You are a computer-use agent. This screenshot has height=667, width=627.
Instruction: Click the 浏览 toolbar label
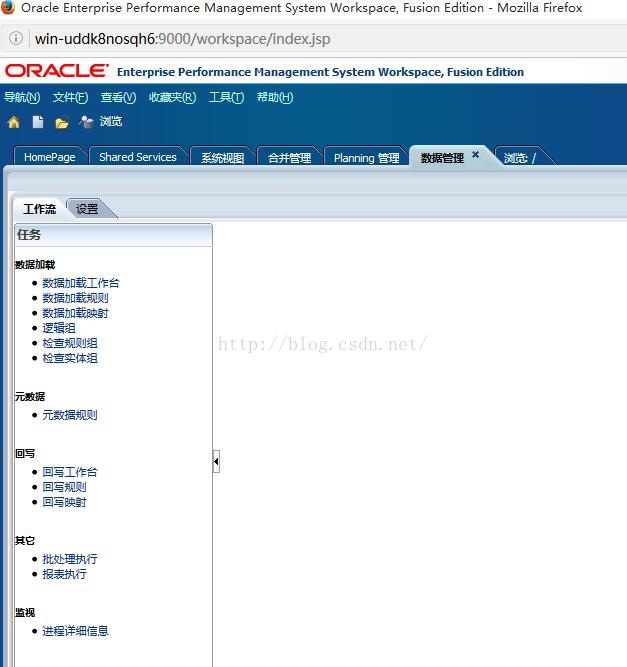(x=111, y=122)
